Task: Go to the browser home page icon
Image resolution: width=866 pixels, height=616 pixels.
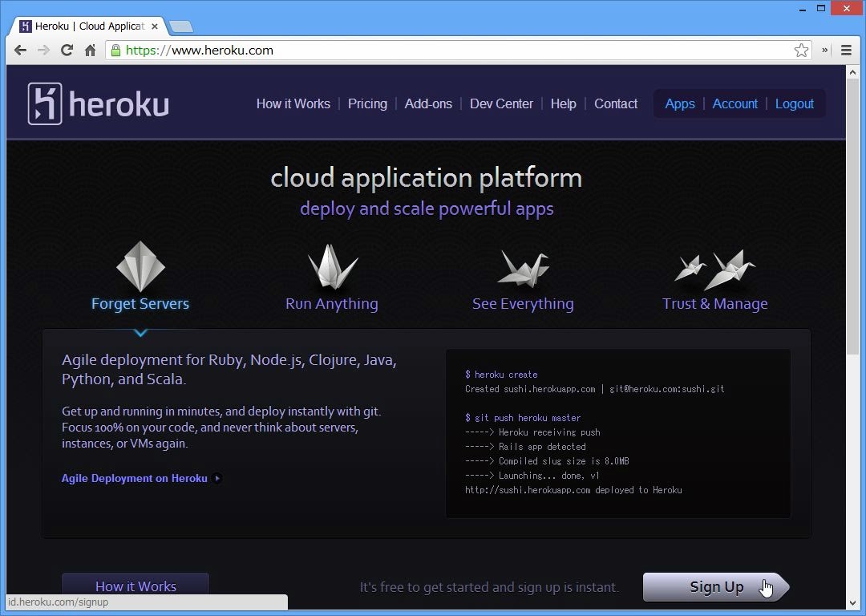Action: pos(90,50)
